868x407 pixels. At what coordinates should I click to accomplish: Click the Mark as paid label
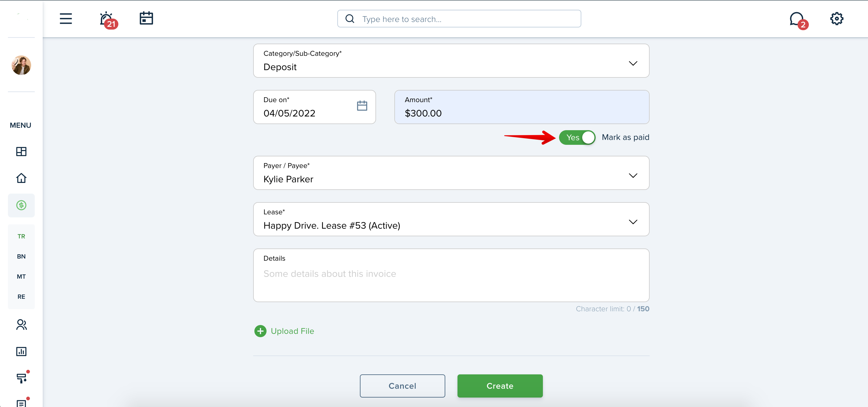tap(626, 137)
